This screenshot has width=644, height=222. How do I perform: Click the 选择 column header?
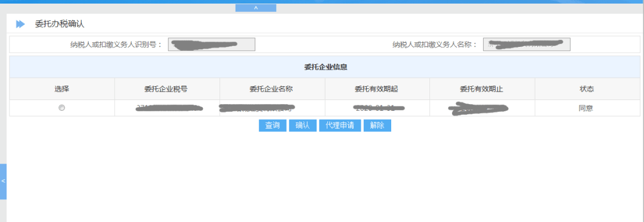click(x=62, y=89)
